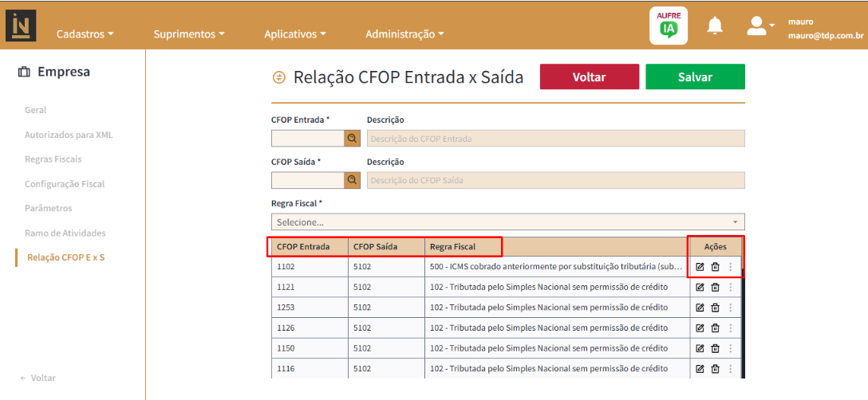Open more options for CFOP 1253 row
Screen dimensions: 868x400
click(730, 308)
